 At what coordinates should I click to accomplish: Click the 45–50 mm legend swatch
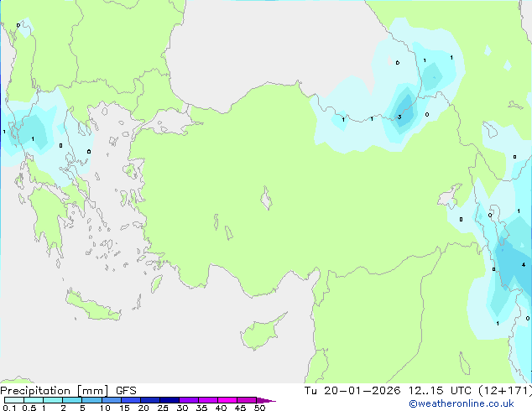pyautogui.click(x=247, y=400)
